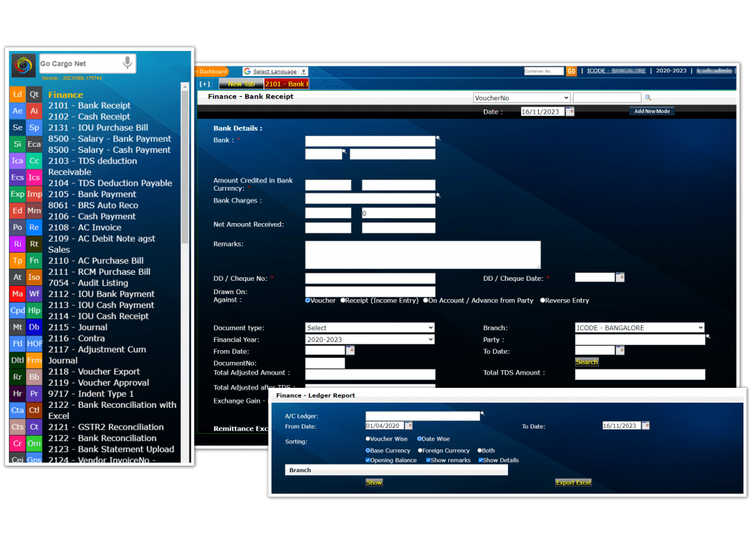Switch to the New Tab tab
The width and height of the screenshot is (756, 549).
pos(240,84)
